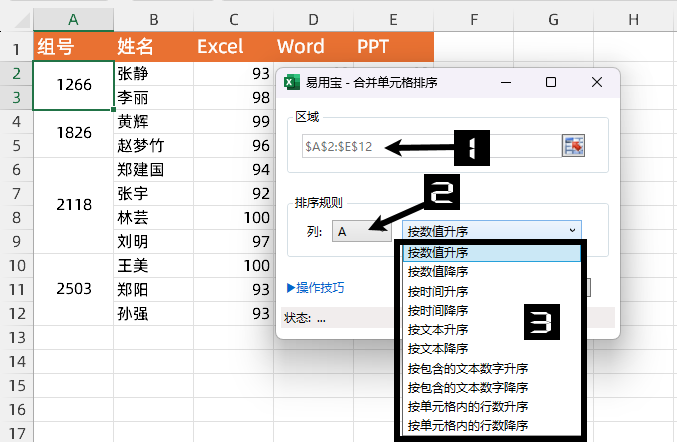The height and width of the screenshot is (442, 677).
Task: Click the range selector icon in 区域 field
Action: coord(573,146)
